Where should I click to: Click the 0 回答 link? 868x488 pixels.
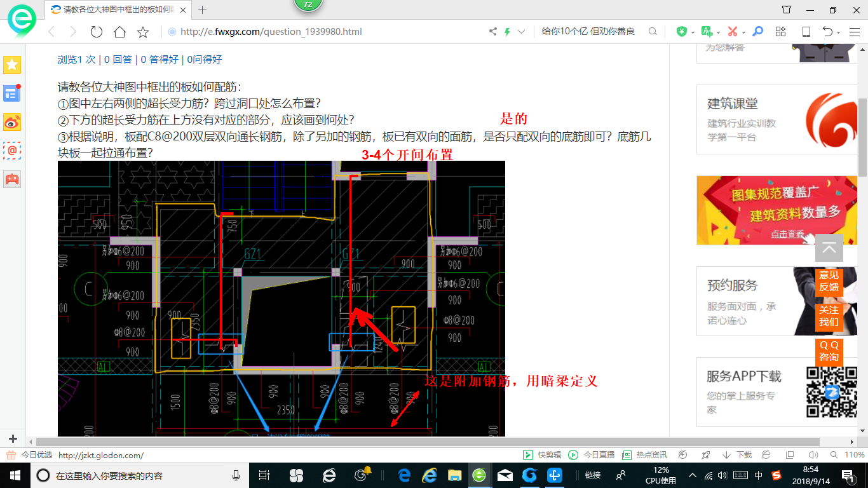[119, 59]
